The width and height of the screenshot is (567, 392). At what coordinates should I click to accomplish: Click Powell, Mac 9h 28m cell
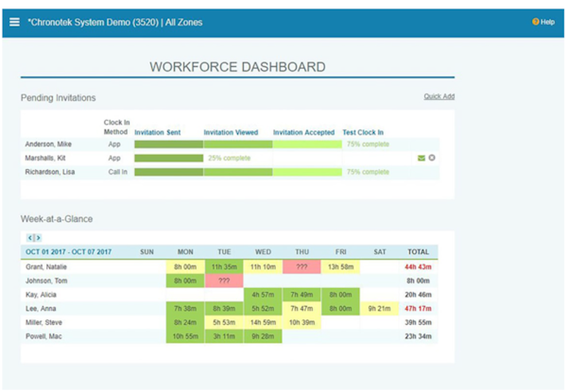coord(263,336)
